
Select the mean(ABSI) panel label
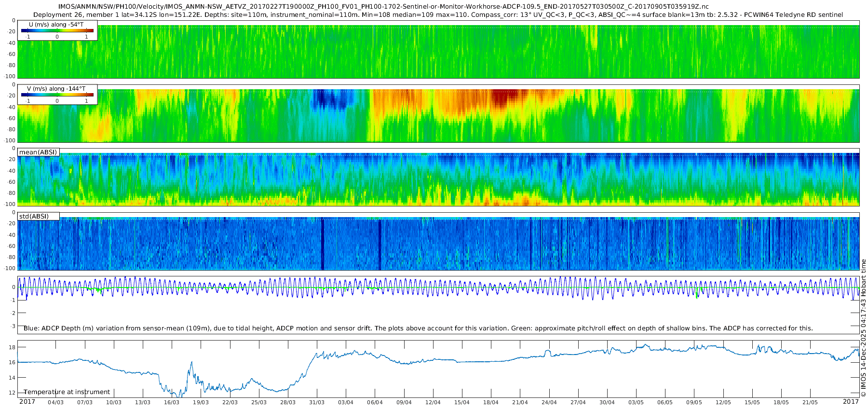[38, 152]
